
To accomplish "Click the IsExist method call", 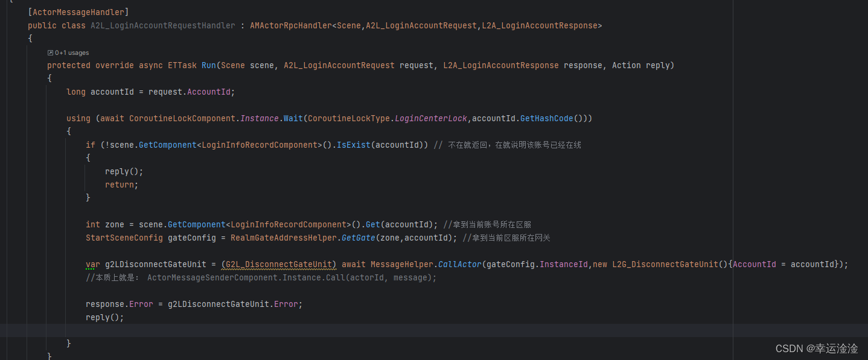I will pyautogui.click(x=354, y=145).
